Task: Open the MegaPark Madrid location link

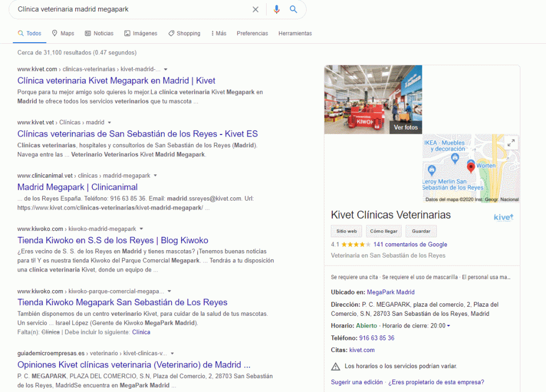Action: pos(391,292)
